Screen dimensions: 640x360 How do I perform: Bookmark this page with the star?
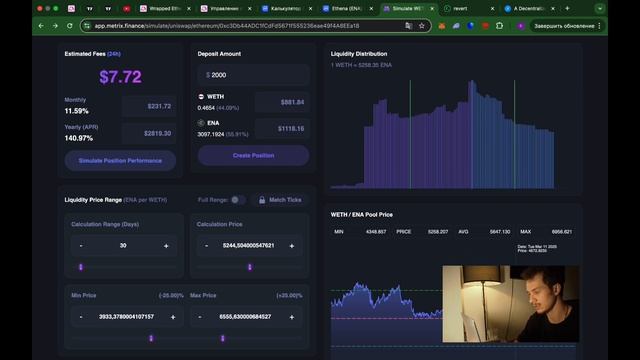422,26
